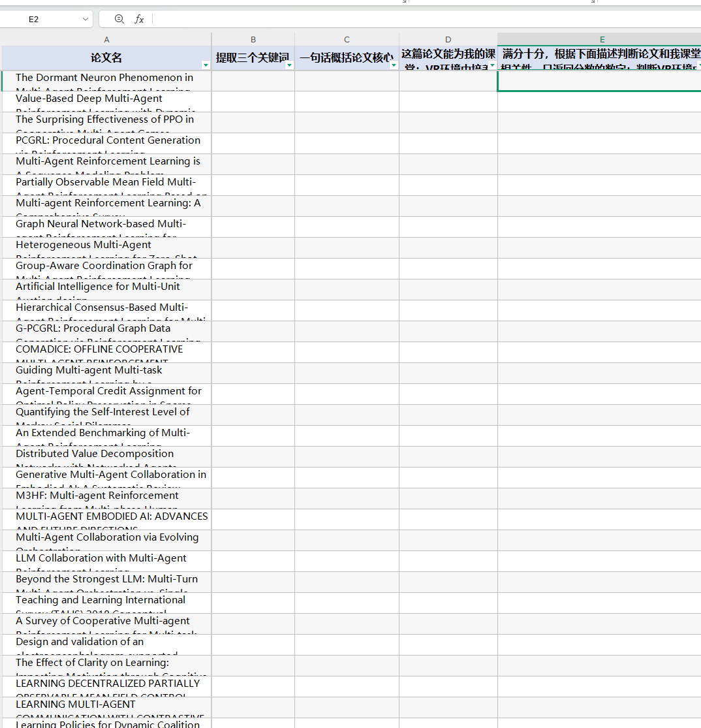Select the cell 'Agent-Temporal Credit Assignment for'
Screen dimensions: 701x728
(106, 394)
